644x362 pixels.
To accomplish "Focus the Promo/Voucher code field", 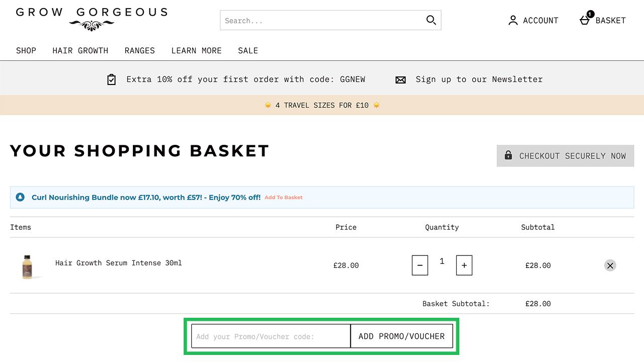I will pyautogui.click(x=271, y=336).
